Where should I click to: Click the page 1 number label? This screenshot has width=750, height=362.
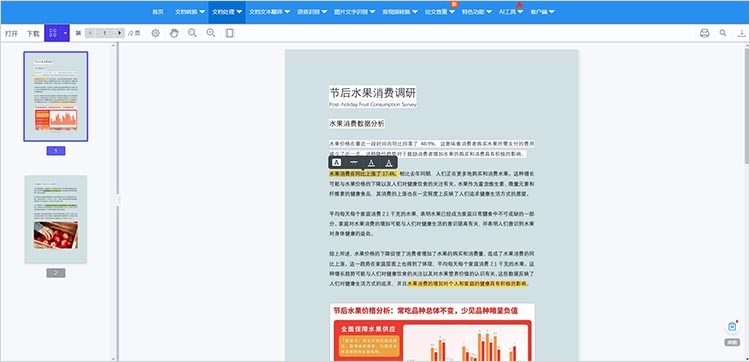point(56,151)
